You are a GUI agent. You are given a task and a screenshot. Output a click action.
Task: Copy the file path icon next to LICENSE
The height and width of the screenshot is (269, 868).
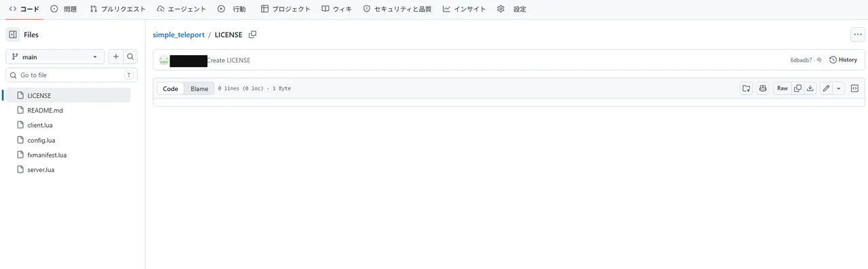pos(253,35)
